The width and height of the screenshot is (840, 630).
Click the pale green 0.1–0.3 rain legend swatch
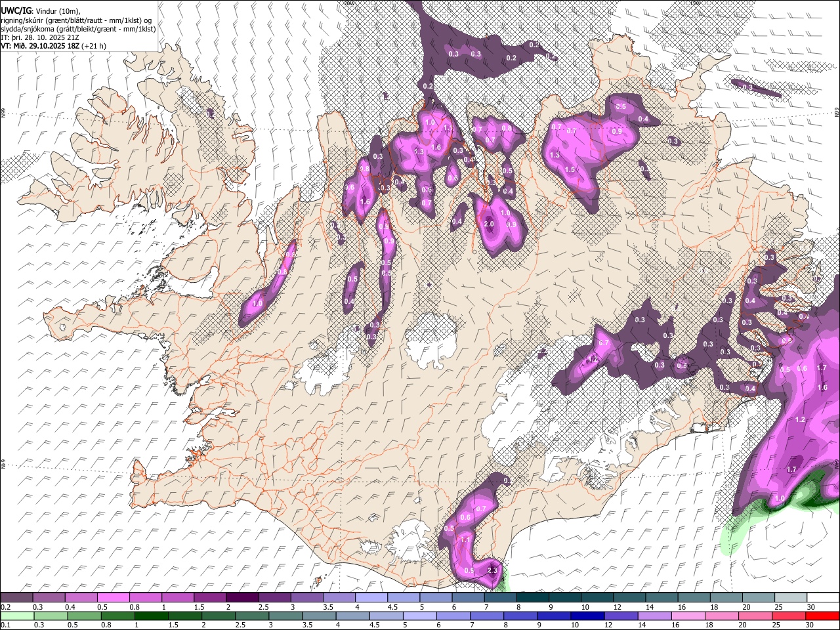point(17,616)
